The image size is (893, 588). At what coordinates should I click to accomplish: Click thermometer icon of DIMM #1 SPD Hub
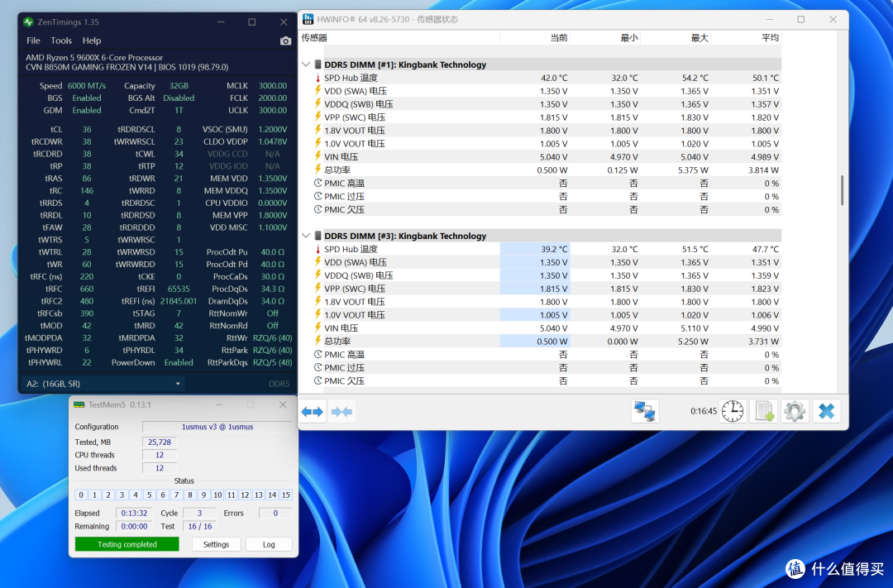point(318,78)
